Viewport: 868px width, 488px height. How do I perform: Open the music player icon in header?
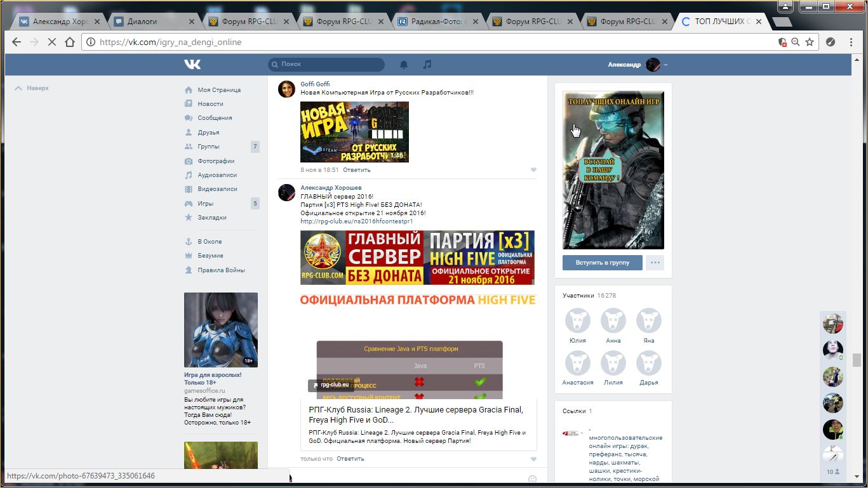click(427, 64)
